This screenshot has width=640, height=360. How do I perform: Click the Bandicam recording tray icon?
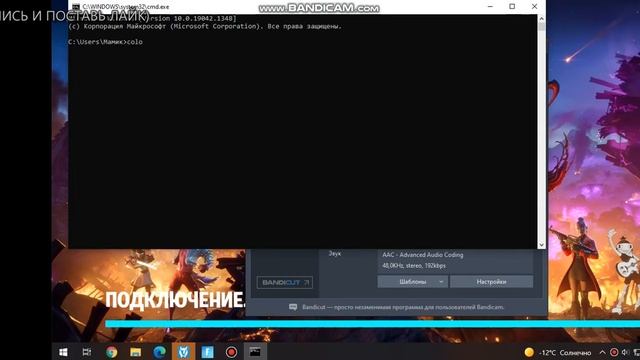pos(614,352)
